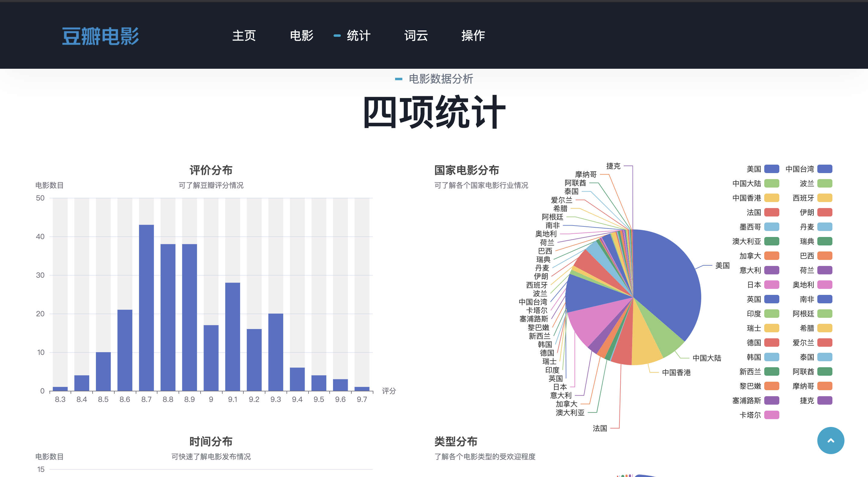Open the 主页 navigation item
868x477 pixels.
tap(244, 35)
